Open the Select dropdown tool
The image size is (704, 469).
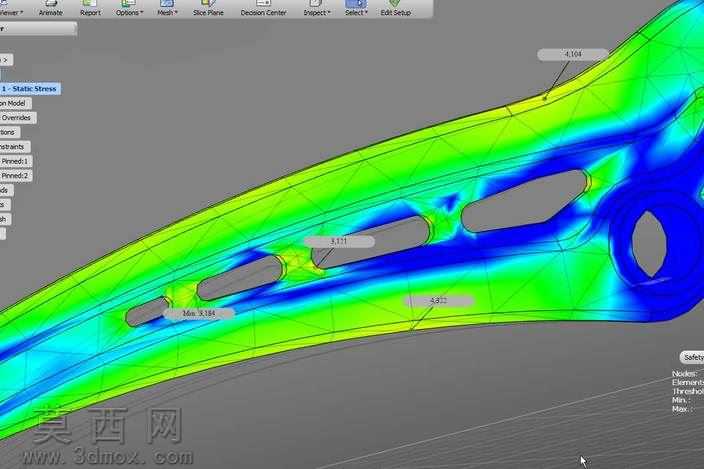(x=356, y=8)
